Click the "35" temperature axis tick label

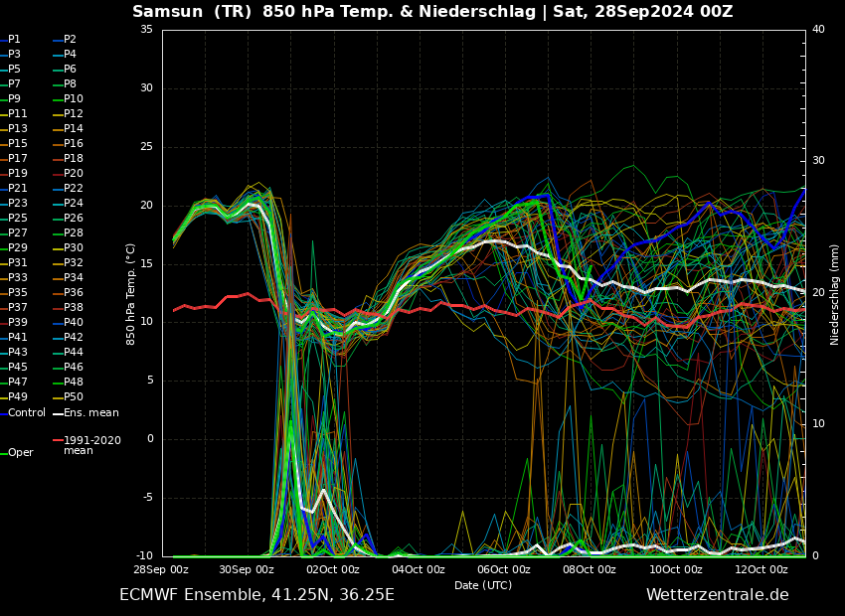click(x=146, y=29)
